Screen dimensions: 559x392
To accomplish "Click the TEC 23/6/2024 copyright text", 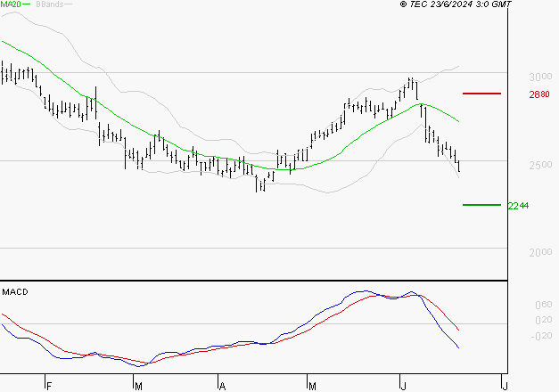I will click(456, 4).
